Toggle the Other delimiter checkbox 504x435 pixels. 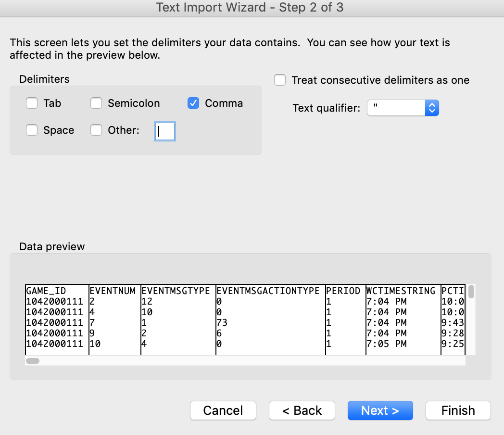pyautogui.click(x=96, y=130)
